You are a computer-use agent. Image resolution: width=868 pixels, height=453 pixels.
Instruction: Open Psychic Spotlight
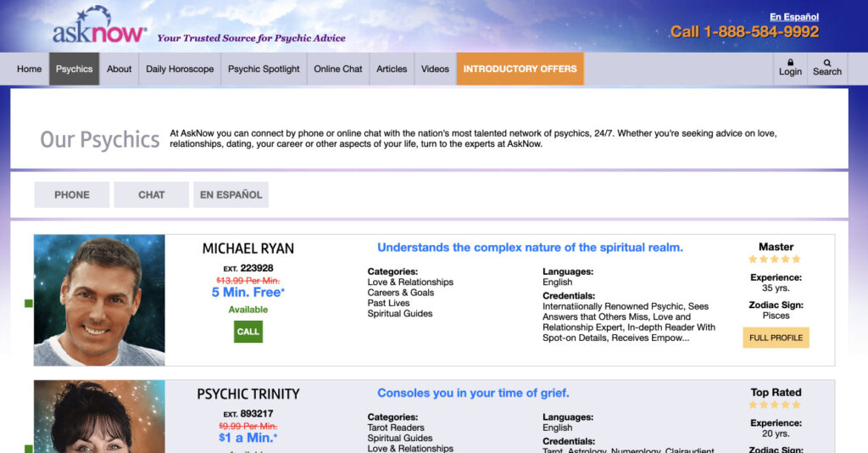tap(264, 69)
